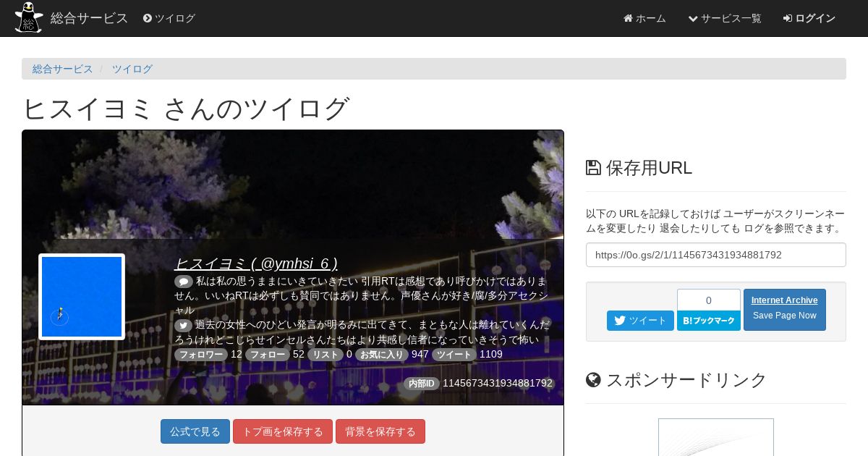The width and height of the screenshot is (868, 456).
Task: Click the floppy disk icon beside 保存用URL
Action: tap(593, 168)
